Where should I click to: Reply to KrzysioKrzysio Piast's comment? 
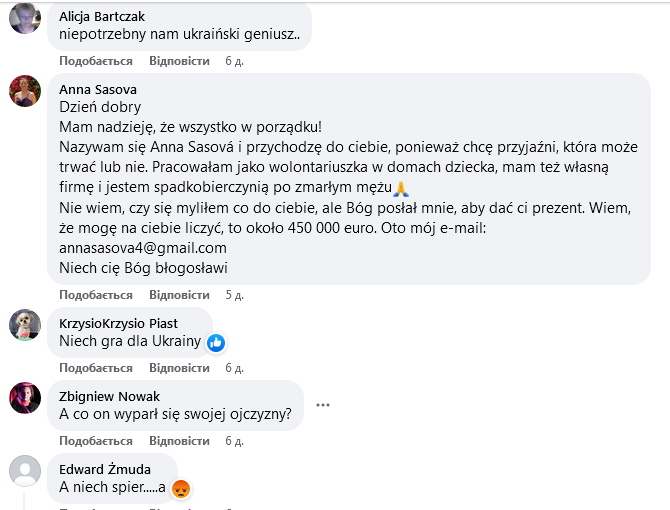179,368
